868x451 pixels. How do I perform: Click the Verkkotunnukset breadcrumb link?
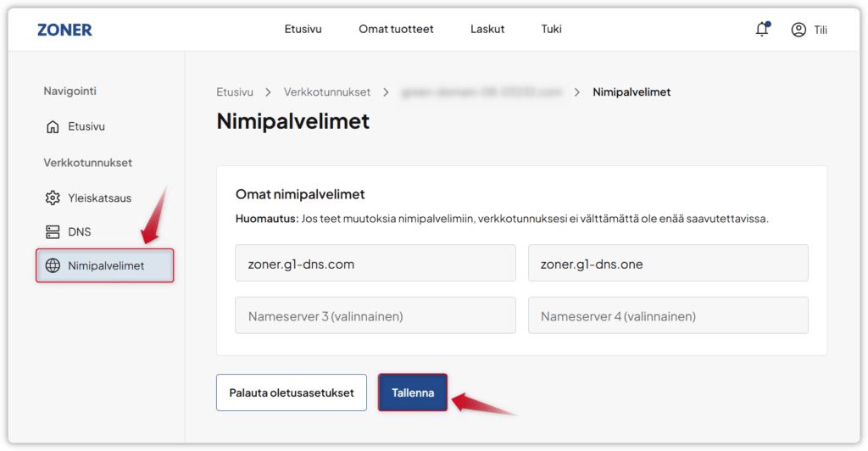326,92
